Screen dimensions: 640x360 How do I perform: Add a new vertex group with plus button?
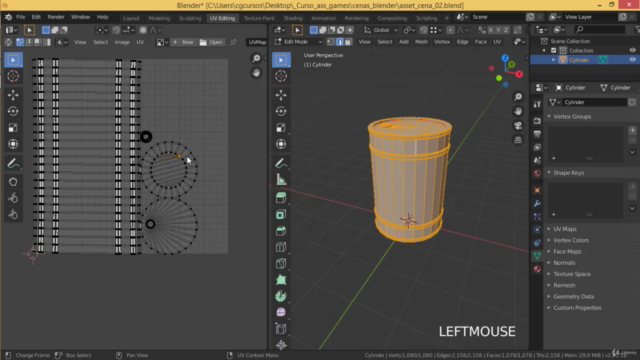click(632, 130)
